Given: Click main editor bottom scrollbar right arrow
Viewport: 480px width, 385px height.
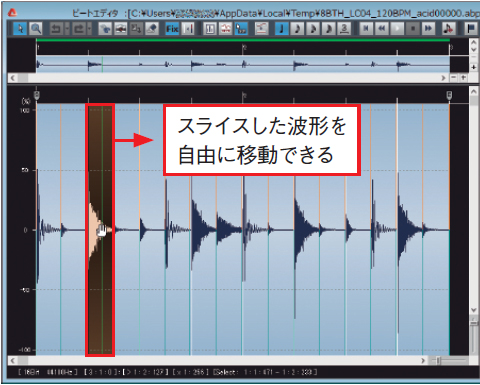Looking at the screenshot, I should [x=423, y=360].
